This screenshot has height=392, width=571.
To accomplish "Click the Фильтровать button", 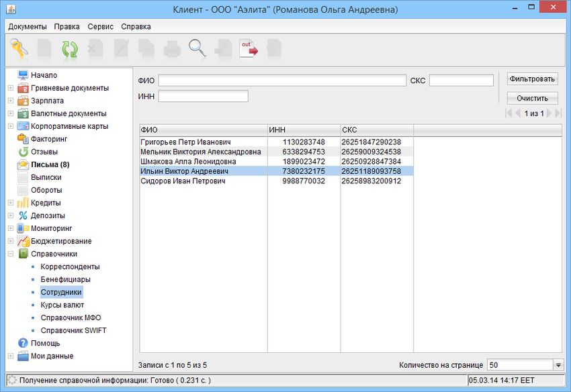I will 532,79.
